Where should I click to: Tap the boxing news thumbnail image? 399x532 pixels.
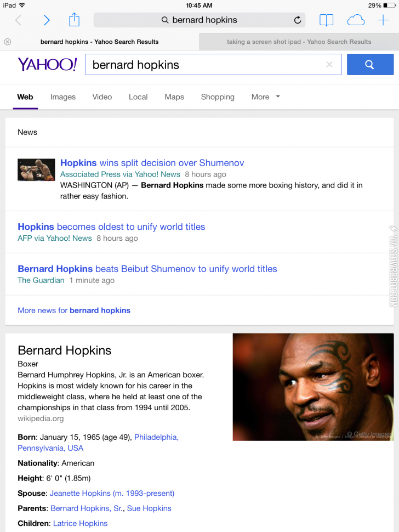click(x=36, y=169)
